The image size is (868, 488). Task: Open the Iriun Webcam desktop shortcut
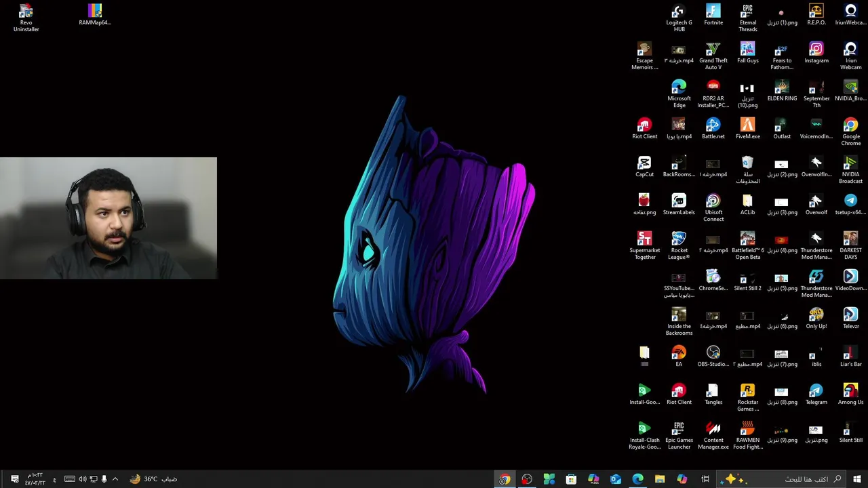coord(851,56)
